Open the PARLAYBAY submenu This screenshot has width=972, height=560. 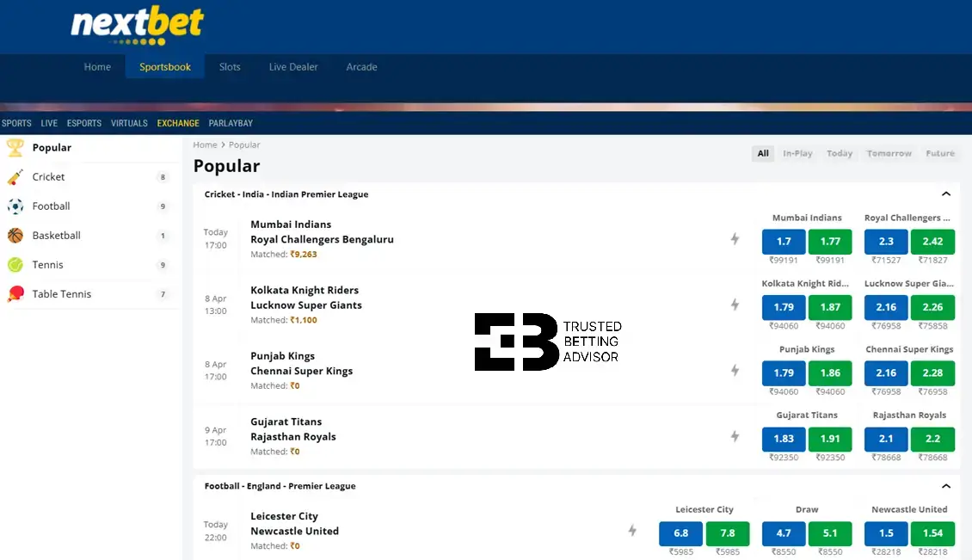(x=231, y=123)
